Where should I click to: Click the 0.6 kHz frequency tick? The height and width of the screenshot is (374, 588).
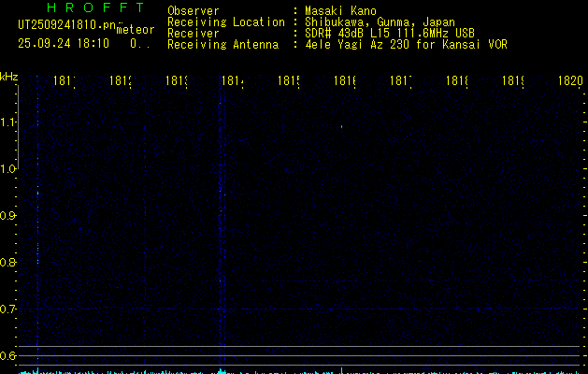tap(8, 355)
